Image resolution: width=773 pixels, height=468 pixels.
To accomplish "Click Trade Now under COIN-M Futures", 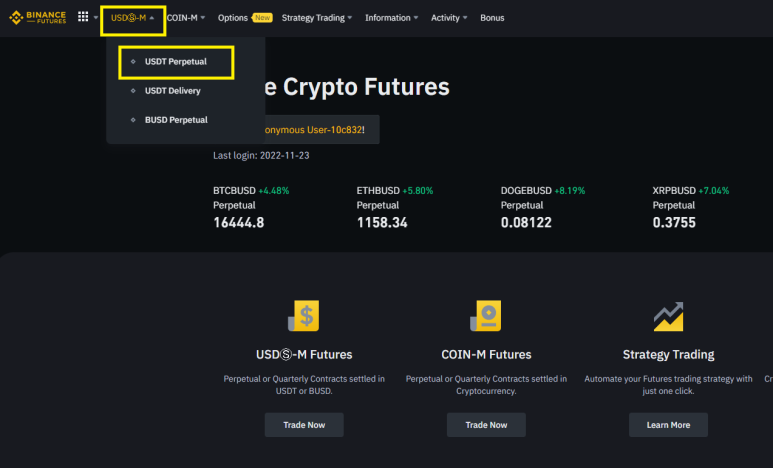I will coord(486,425).
